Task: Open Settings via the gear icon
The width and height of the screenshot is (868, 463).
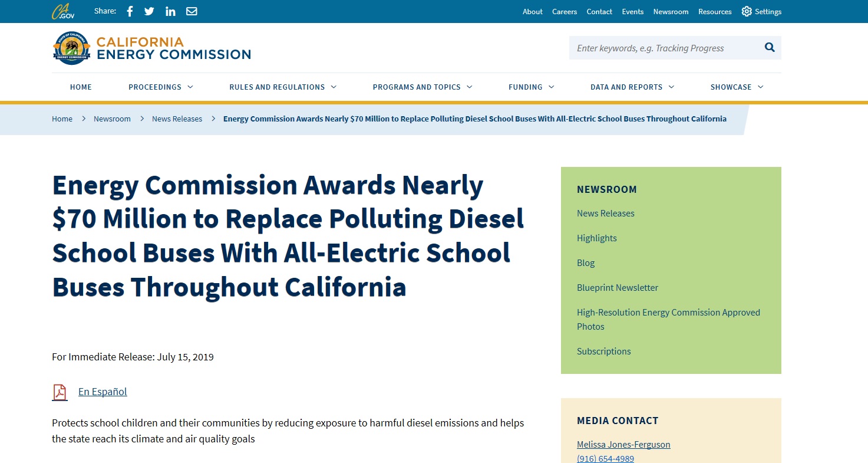Action: [x=747, y=11]
